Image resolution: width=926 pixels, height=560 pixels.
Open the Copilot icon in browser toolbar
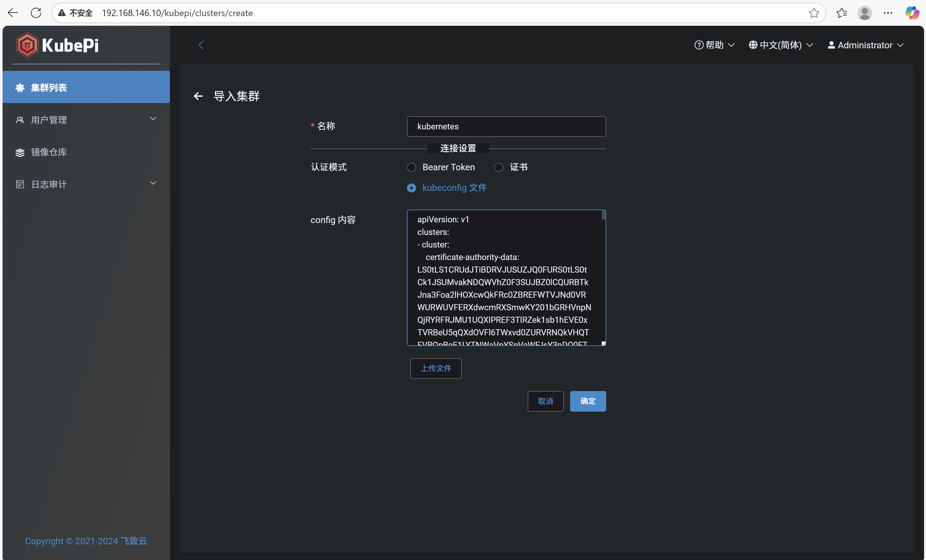912,13
